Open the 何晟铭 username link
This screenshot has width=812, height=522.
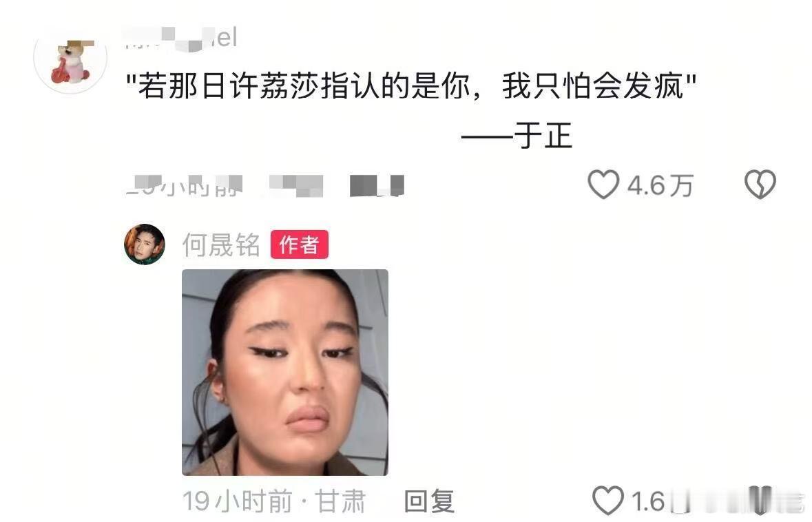(x=221, y=244)
